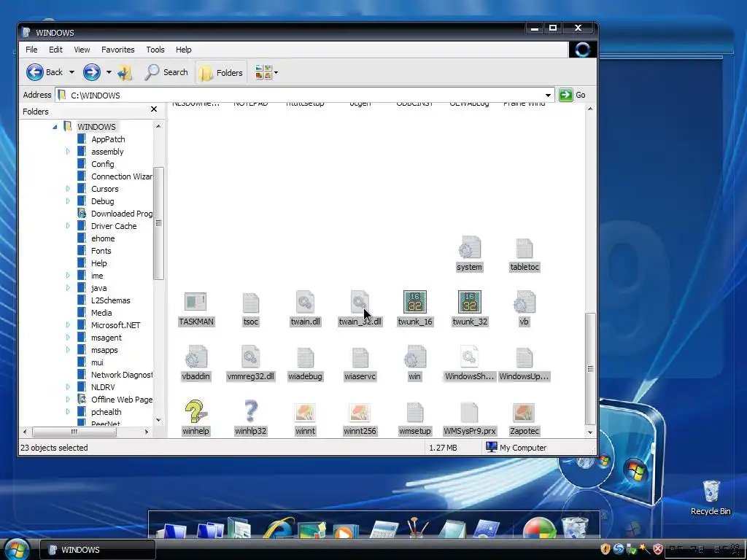Select the vb settings file icon

(x=524, y=302)
